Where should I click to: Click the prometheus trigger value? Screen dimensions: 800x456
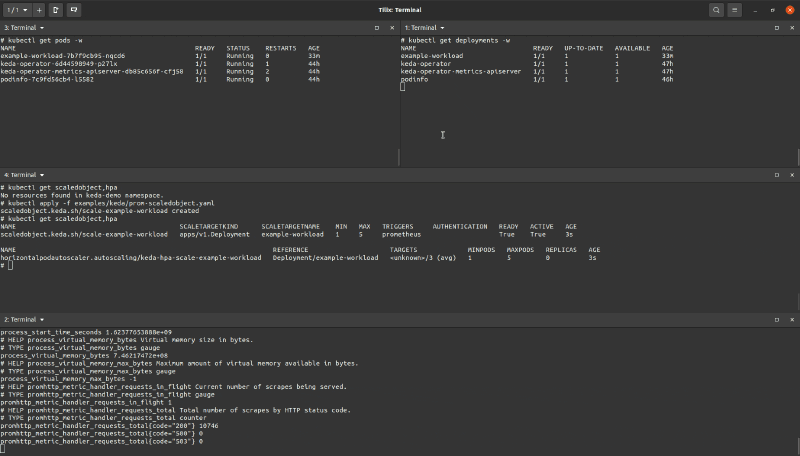coord(402,235)
